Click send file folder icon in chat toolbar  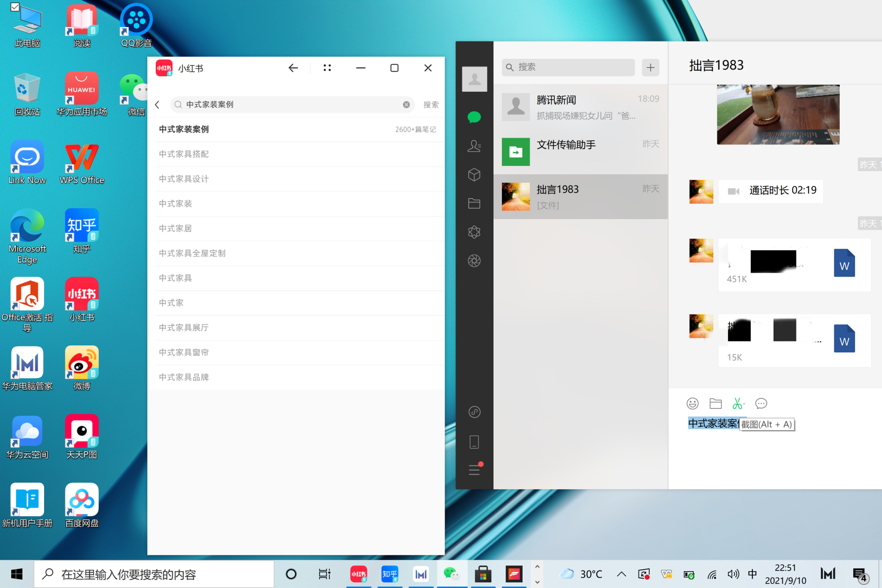[x=715, y=403]
